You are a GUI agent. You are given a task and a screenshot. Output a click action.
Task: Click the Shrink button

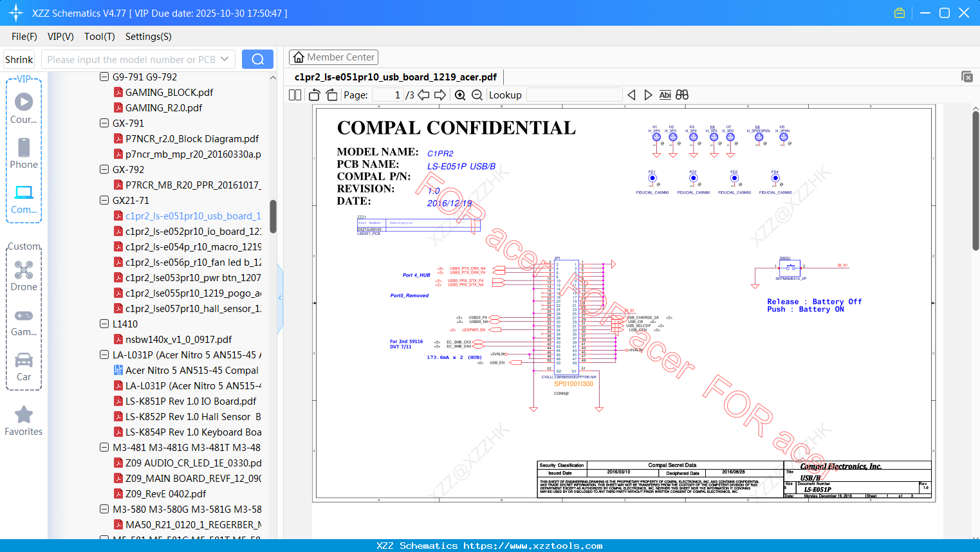pyautogui.click(x=19, y=59)
